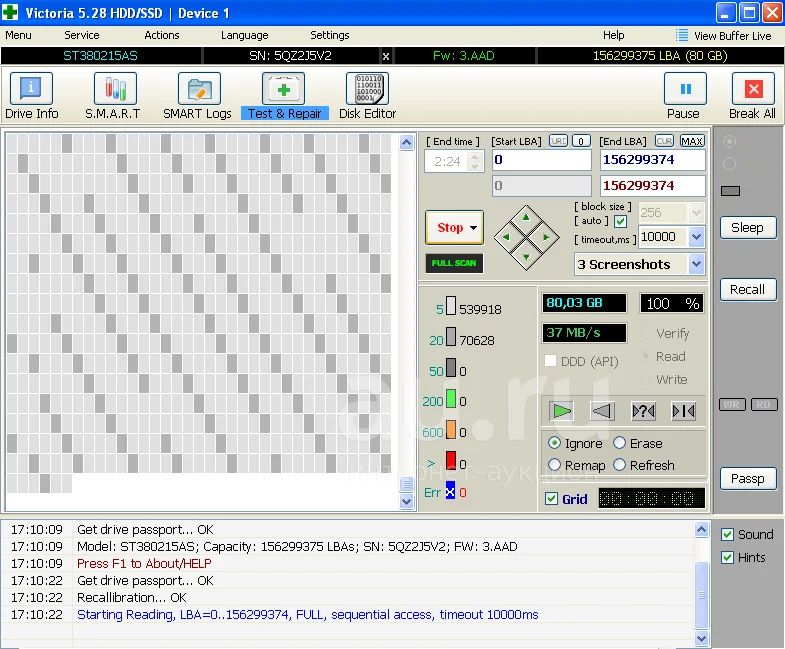Click the green 200 ms block swatch

pyautogui.click(x=451, y=400)
